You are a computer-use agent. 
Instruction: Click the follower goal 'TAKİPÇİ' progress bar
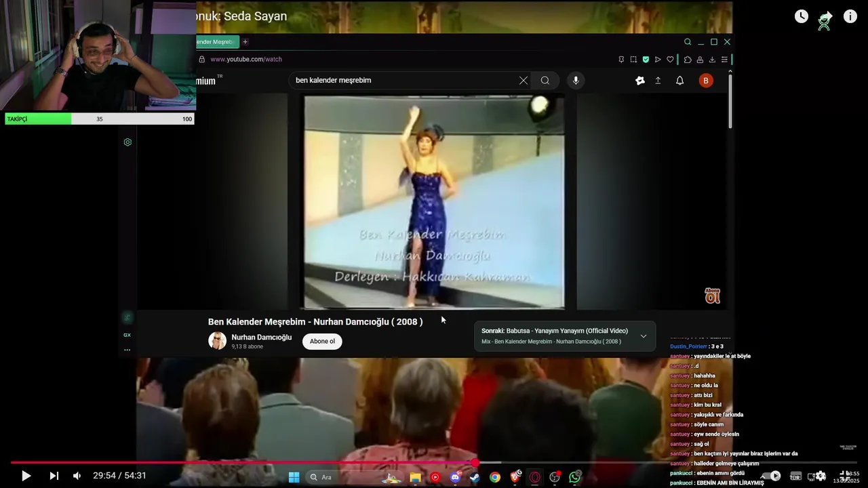pyautogui.click(x=100, y=119)
